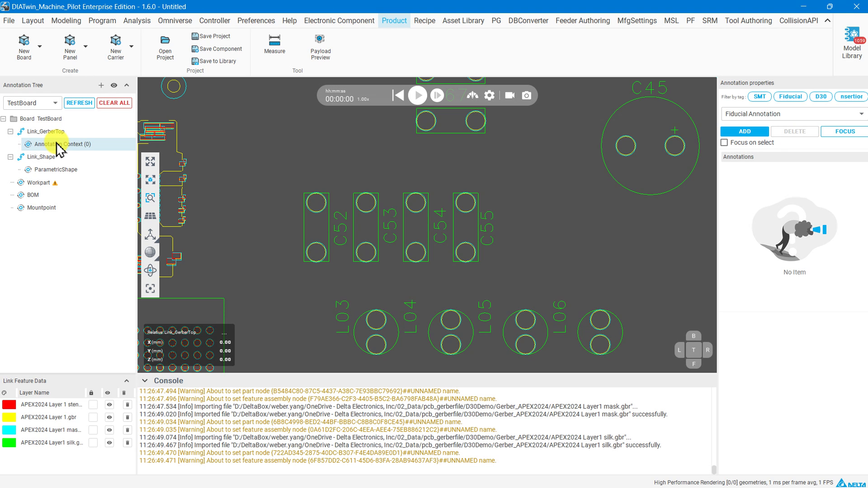This screenshot has height=488, width=868.
Task: Toggle lock for APEX2024 Layer 1 stencil layer
Action: 93,404
